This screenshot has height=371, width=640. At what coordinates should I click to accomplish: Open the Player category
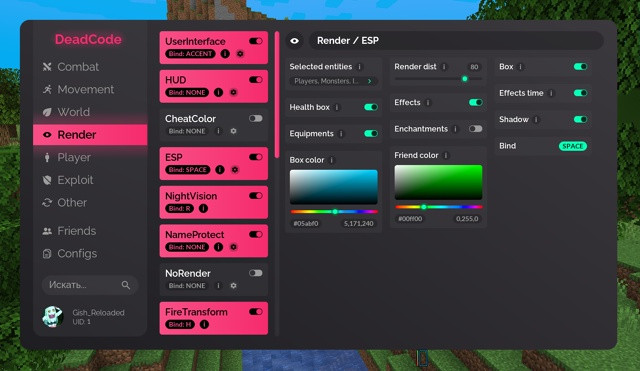[90, 158]
